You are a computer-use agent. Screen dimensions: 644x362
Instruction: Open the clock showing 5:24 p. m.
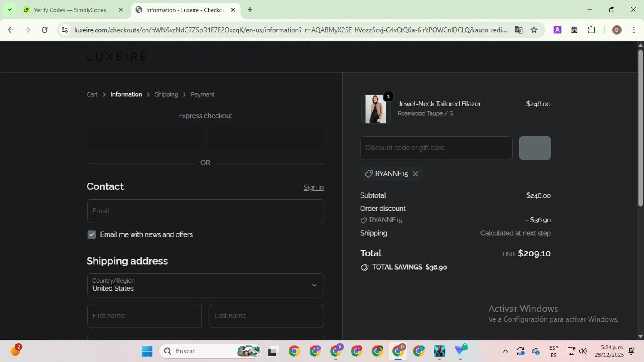point(609,351)
